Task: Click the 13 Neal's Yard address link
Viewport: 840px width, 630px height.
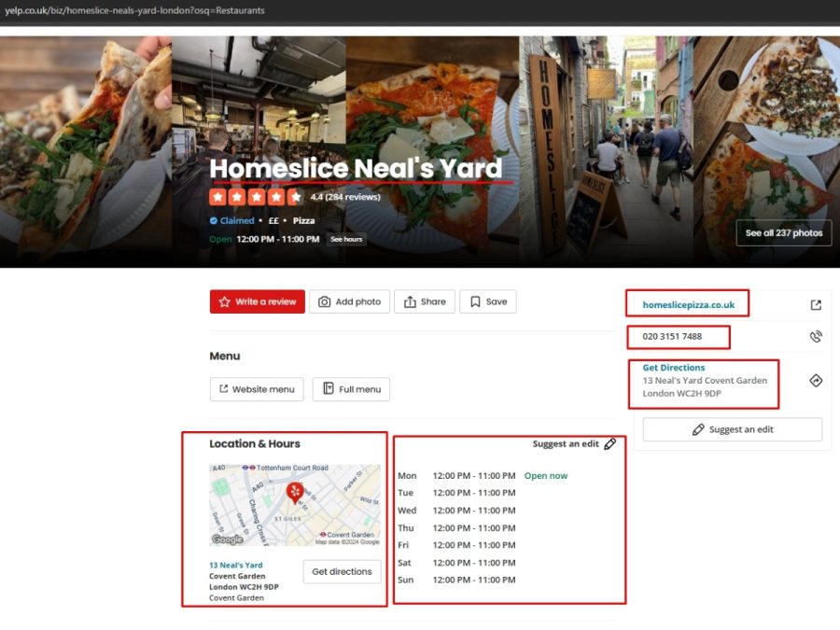Action: (236, 566)
